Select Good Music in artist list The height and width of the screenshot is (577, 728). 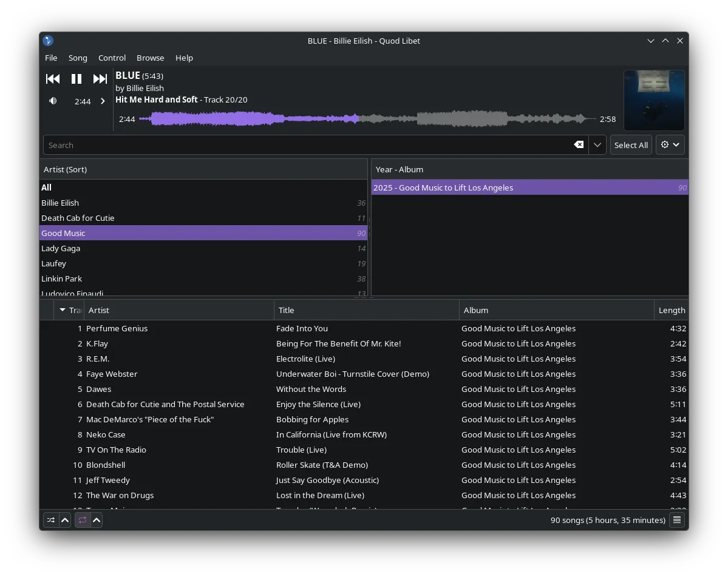click(x=203, y=233)
